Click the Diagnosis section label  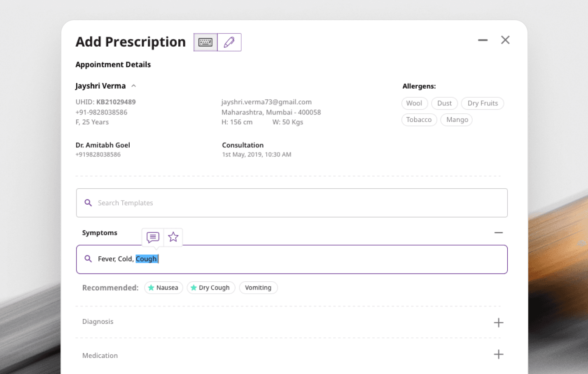coord(98,321)
